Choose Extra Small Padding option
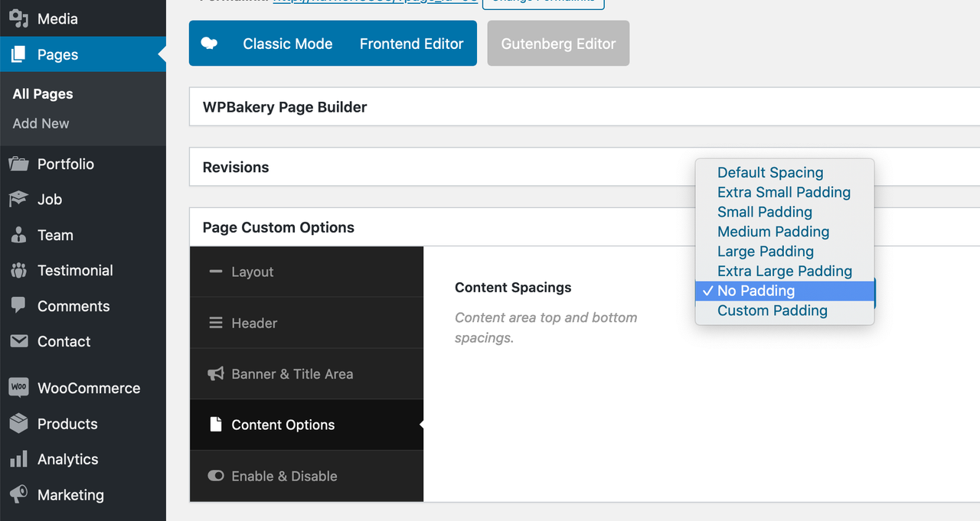Viewport: 980px width, 521px height. [x=785, y=192]
